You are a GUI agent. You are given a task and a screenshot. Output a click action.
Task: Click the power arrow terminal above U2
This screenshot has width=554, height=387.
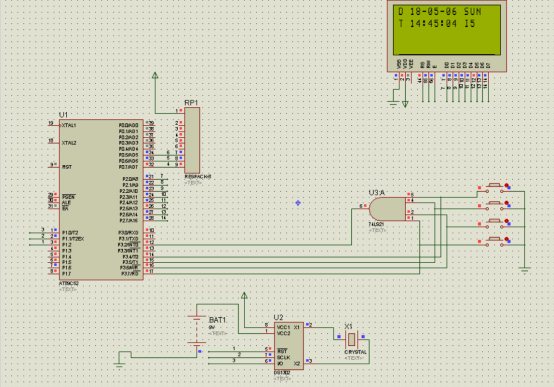pos(244,295)
